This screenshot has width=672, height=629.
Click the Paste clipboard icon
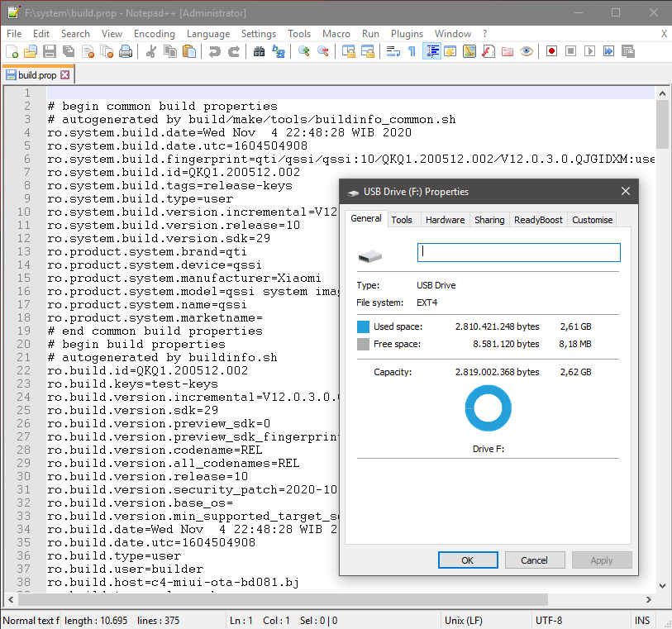(189, 51)
